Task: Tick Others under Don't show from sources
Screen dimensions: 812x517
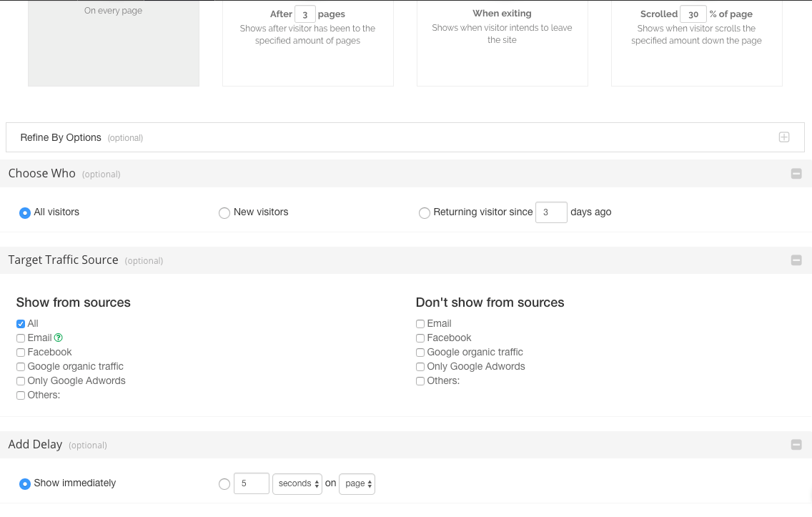Action: click(420, 381)
